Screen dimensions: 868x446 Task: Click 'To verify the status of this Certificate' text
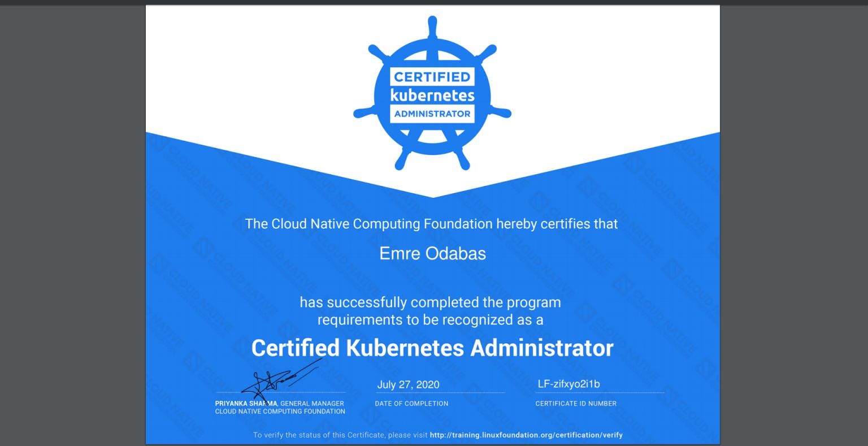[319, 435]
